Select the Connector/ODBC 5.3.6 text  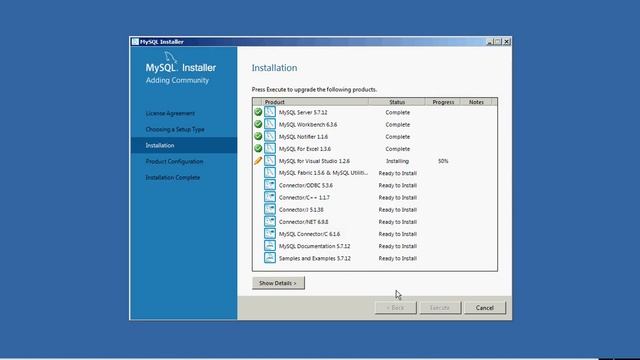click(306, 185)
